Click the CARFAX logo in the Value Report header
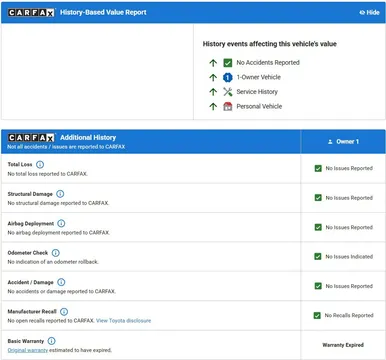This screenshot has width=386, height=360. 31,13
